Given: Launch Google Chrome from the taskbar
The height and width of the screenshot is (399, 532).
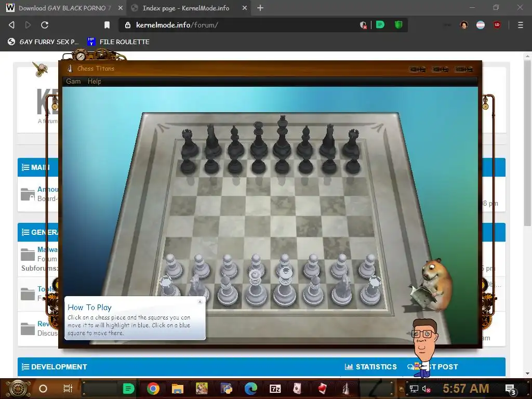Looking at the screenshot, I should click(153, 389).
